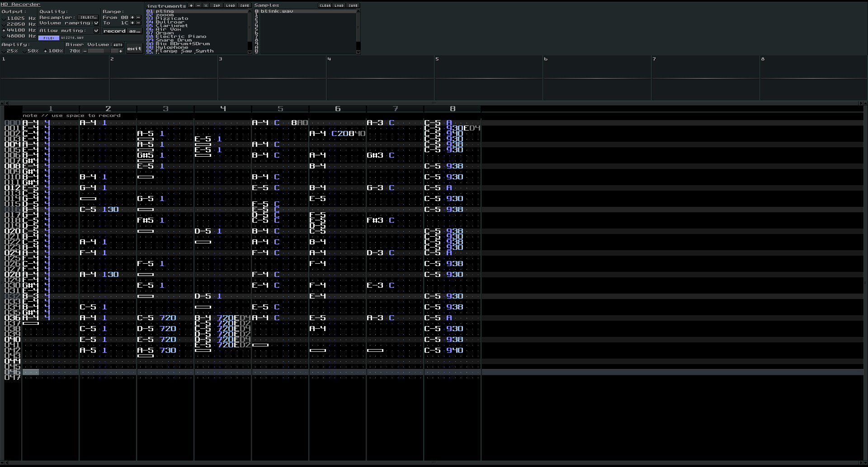Toggle the Allow muting checkbox
868x467 pixels.
[96, 31]
